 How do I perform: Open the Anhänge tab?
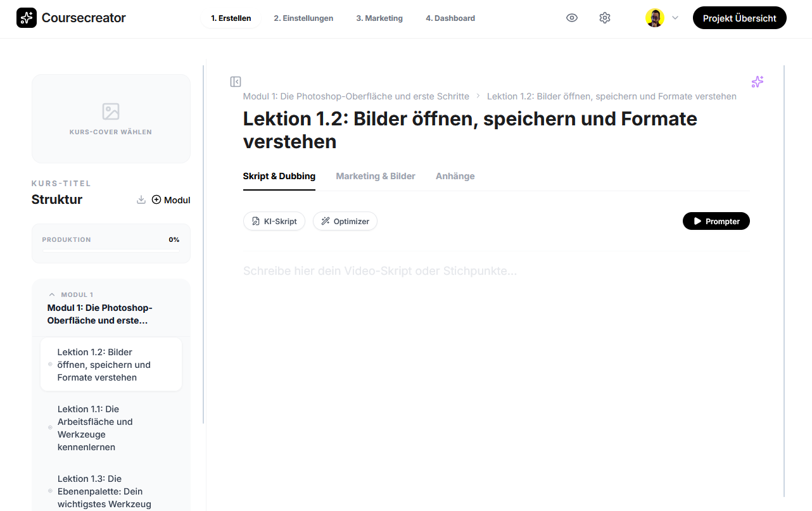click(x=455, y=176)
